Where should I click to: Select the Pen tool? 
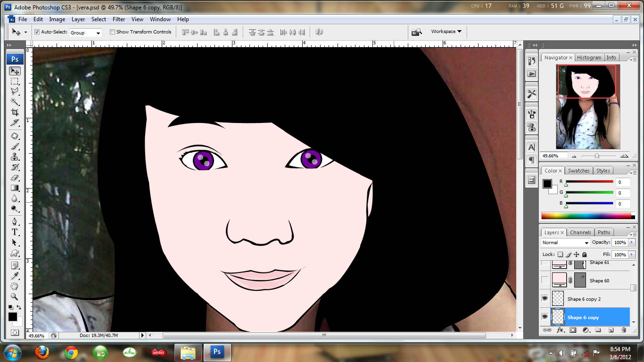click(x=15, y=222)
